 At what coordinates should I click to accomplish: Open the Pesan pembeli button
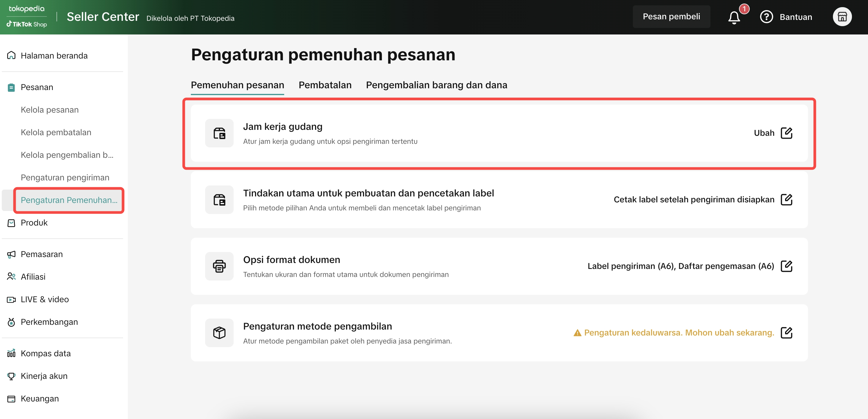(671, 17)
